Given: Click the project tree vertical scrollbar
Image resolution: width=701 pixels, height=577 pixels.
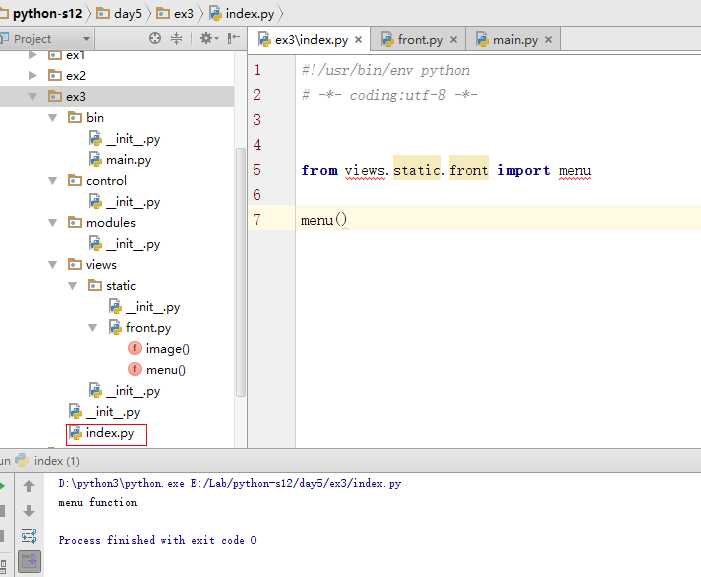Looking at the screenshot, I should point(241,272).
